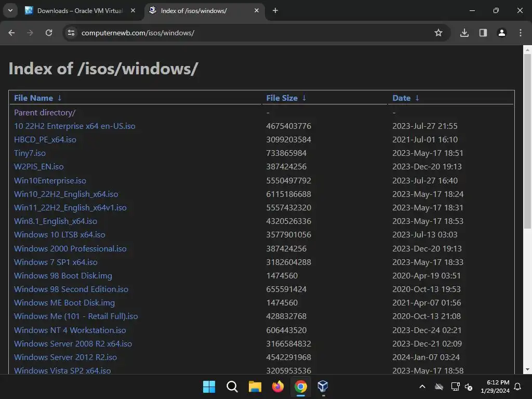This screenshot has width=532, height=399.
Task: Click Windows NT 4 Workstation.iso link
Action: click(70, 330)
